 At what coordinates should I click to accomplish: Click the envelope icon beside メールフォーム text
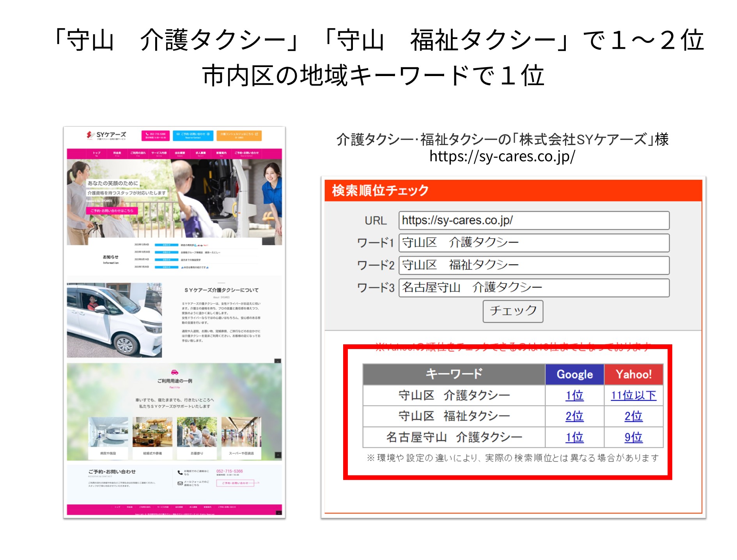click(x=180, y=483)
